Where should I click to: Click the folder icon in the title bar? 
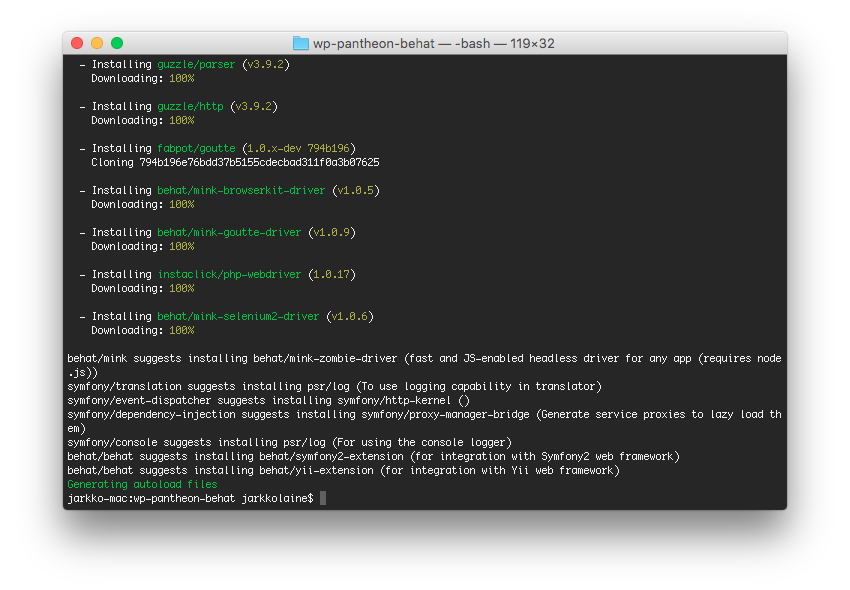click(300, 43)
